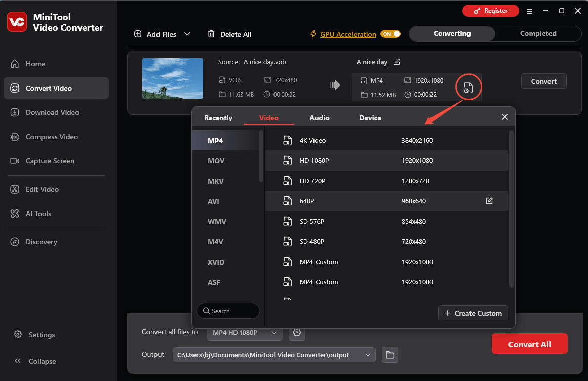Choose the SD 480P preset
The width and height of the screenshot is (588, 381).
[x=386, y=242]
